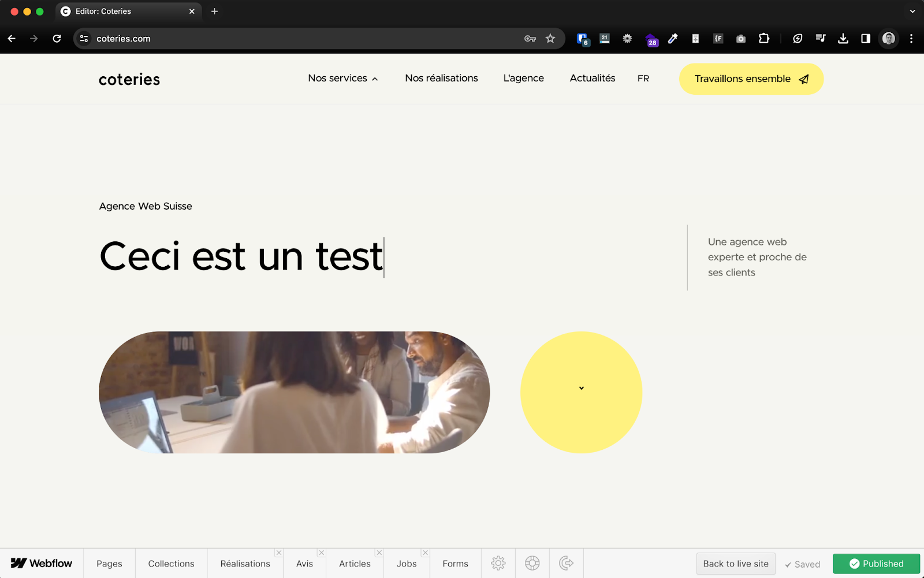Open the camera screenshot extension
924x578 pixels.
[741, 39]
